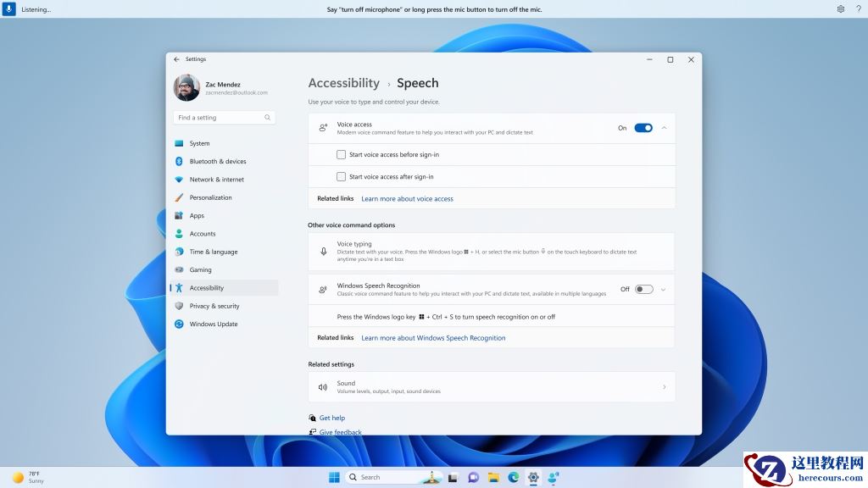Click the Voice typing microphone icon
The height and width of the screenshot is (488, 868).
(x=323, y=250)
